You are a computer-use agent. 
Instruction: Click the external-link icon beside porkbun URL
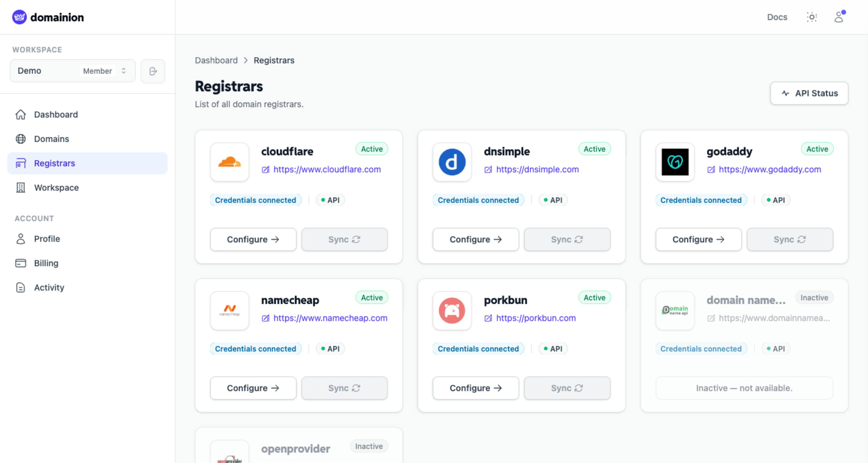click(488, 318)
